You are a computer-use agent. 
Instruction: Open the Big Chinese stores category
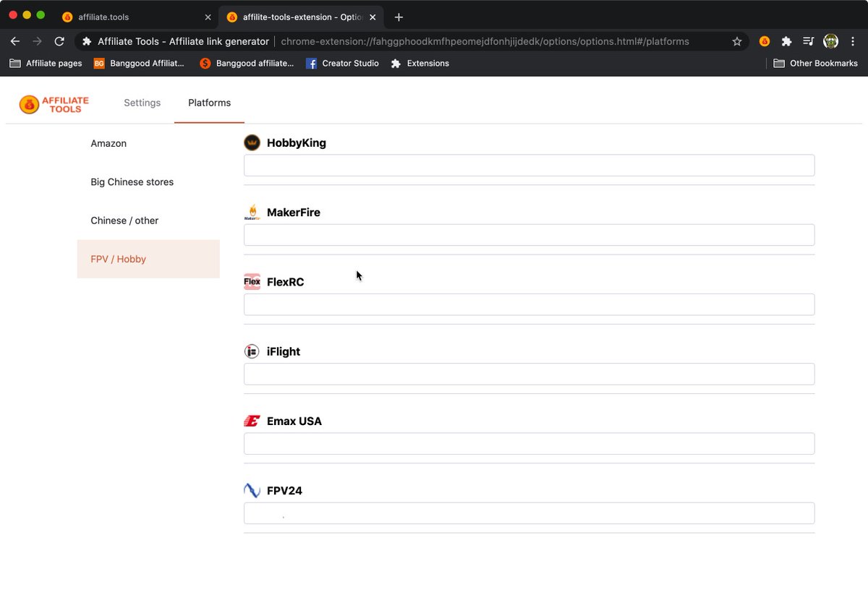tap(148, 182)
